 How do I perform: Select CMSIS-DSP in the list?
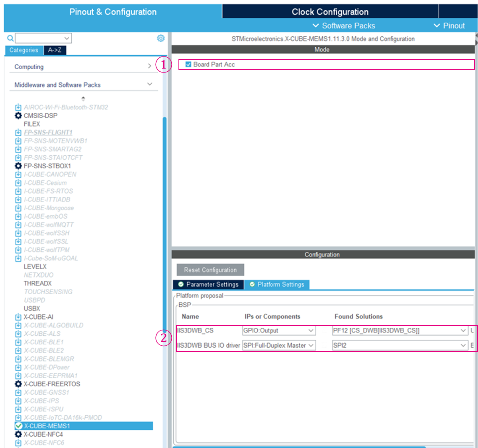click(41, 115)
